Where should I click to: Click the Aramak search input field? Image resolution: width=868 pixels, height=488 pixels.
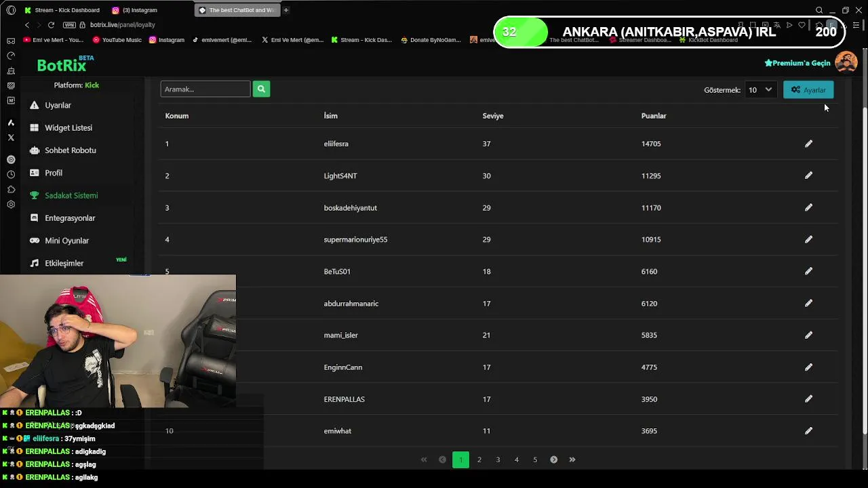pyautogui.click(x=205, y=89)
